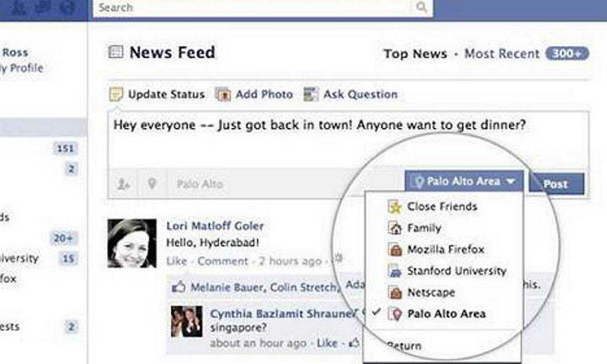Click Comment under Lori's post
607x364 pixels.
coord(222,261)
